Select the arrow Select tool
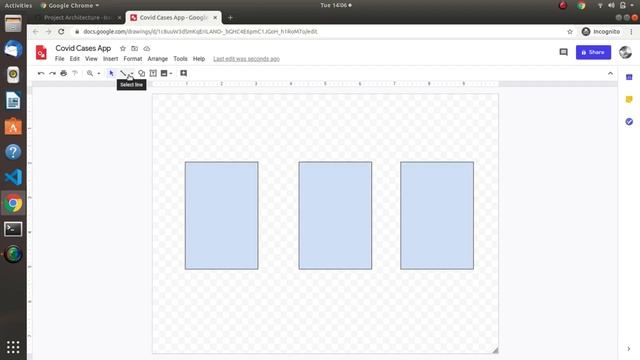 pyautogui.click(x=111, y=73)
